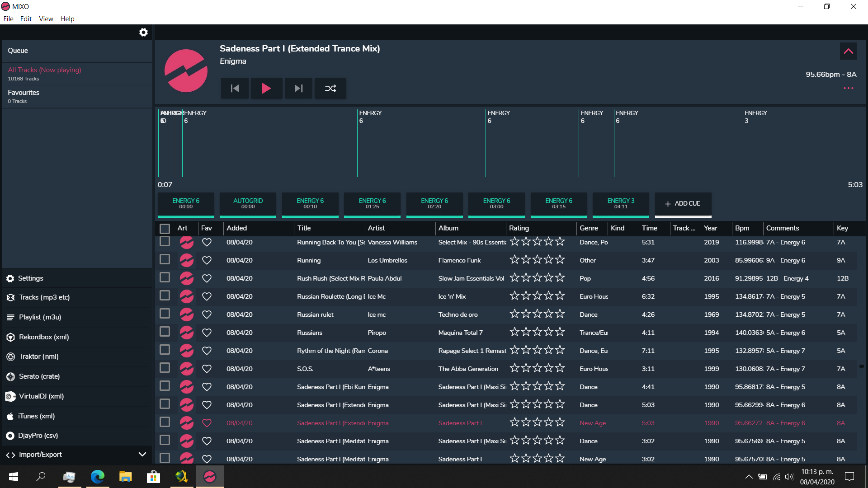Jump to the ENERGY 3 cue at 04:11
The height and width of the screenshot is (488, 868).
pos(621,204)
